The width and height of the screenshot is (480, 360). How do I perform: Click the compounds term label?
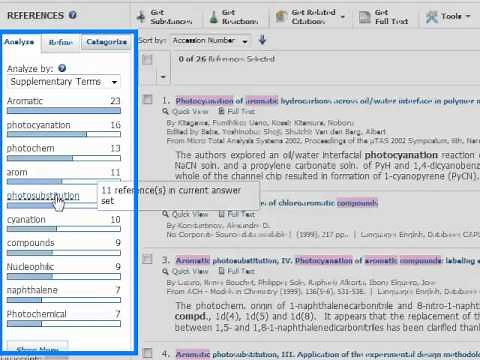click(30, 243)
